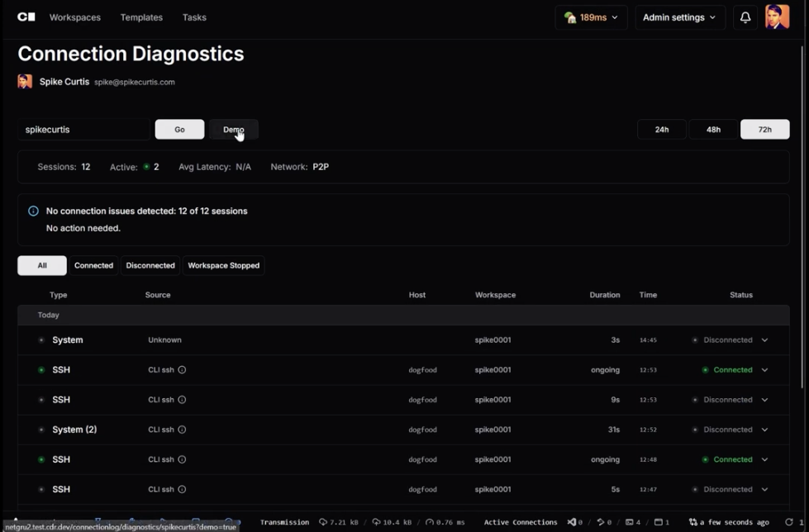Image resolution: width=809 pixels, height=532 pixels.
Task: Click the download icon showing 7.21 kB
Action: tap(323, 522)
